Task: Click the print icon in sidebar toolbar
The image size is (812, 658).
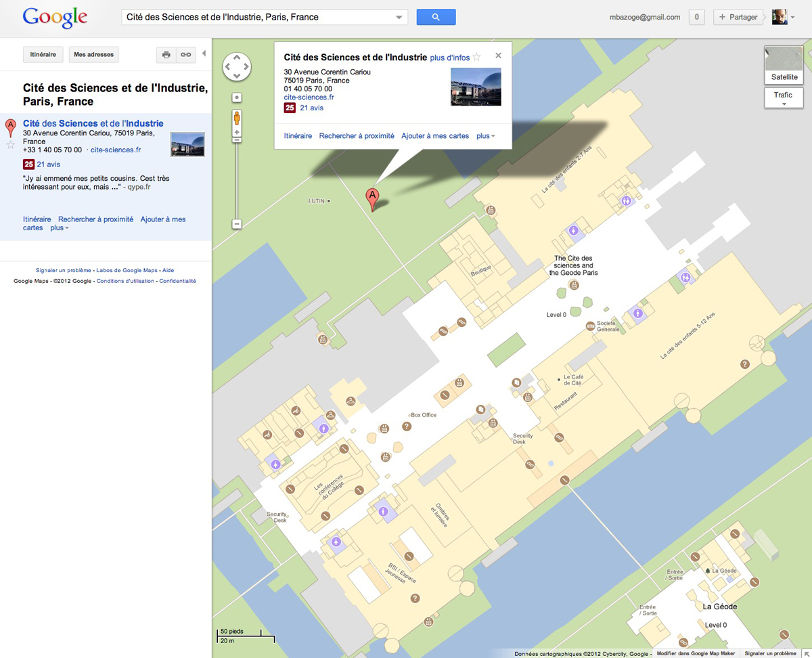Action: (x=166, y=55)
